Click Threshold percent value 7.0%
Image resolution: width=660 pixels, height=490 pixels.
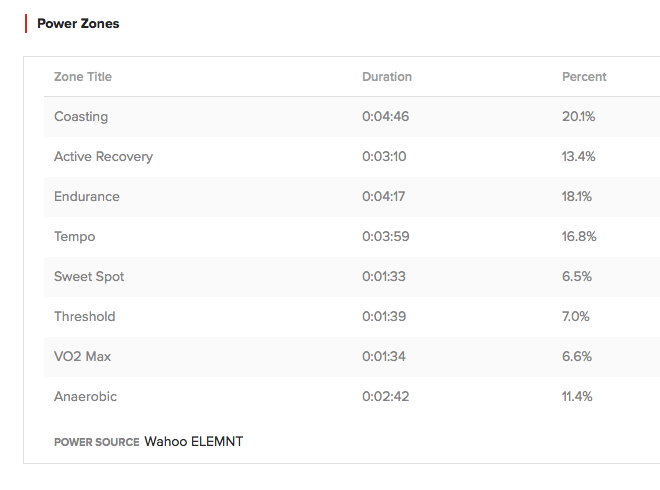point(576,317)
